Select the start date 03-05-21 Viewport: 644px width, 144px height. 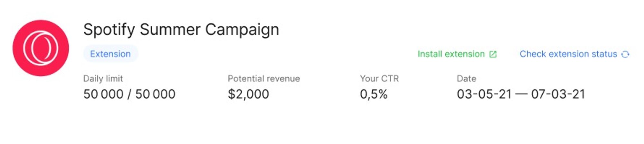(484, 94)
